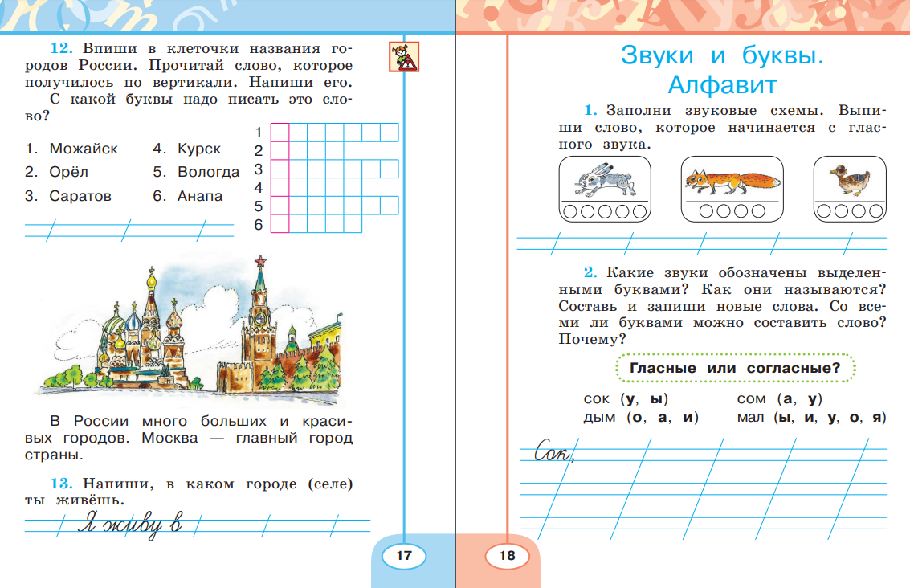Screen dimensions: 910x588
Task: Click the rabbit picture card
Action: click(605, 190)
